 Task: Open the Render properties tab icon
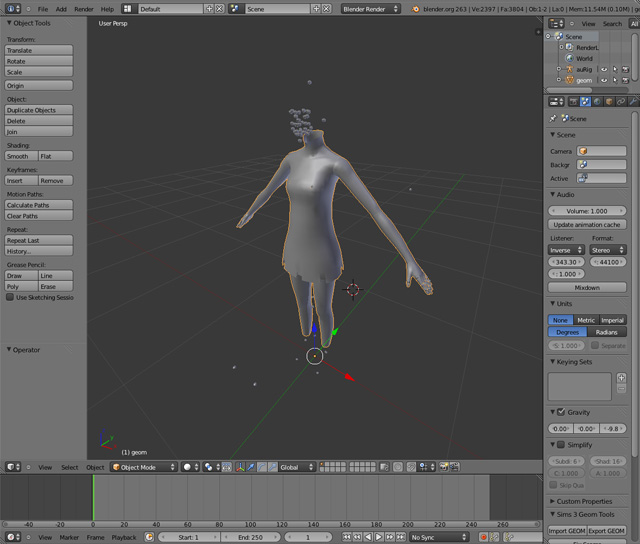click(x=573, y=102)
